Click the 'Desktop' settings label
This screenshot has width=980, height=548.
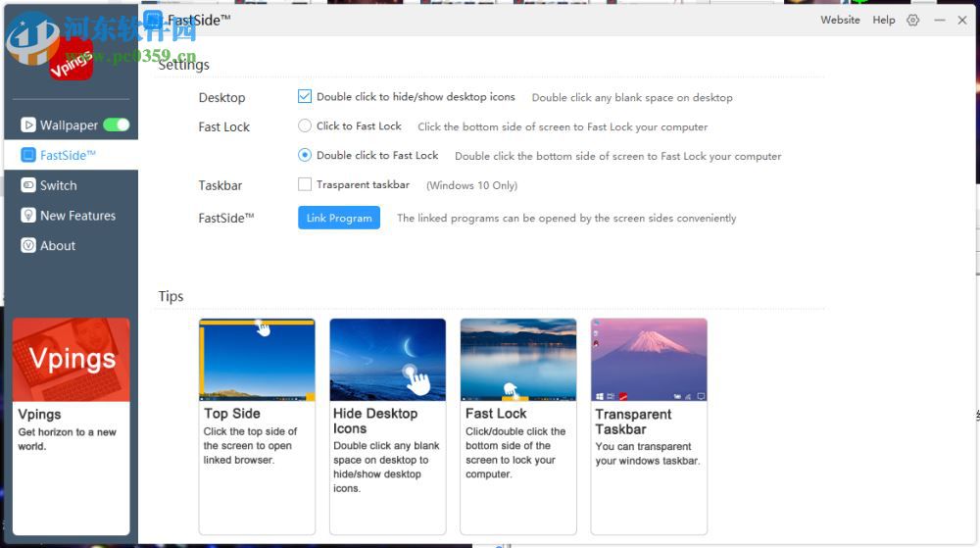pos(221,97)
